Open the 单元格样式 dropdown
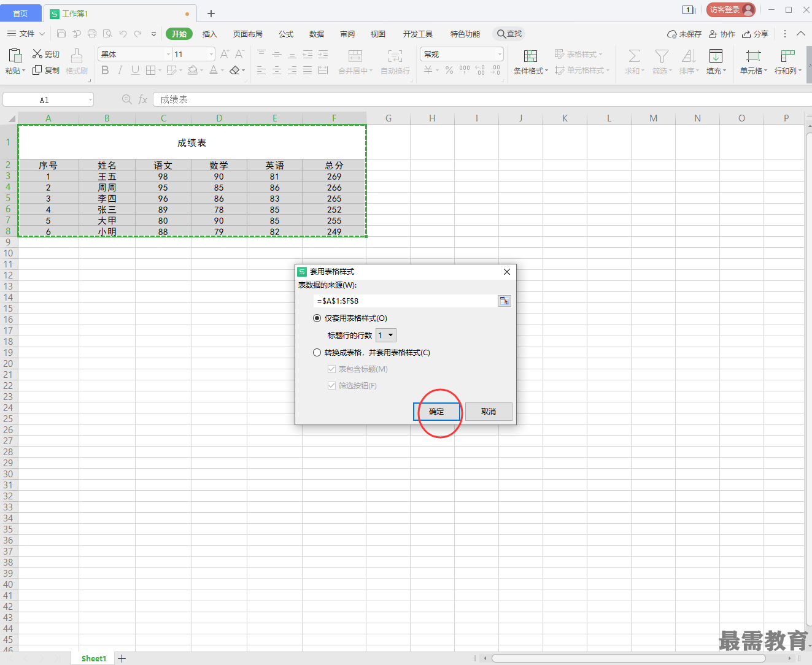 tap(582, 70)
